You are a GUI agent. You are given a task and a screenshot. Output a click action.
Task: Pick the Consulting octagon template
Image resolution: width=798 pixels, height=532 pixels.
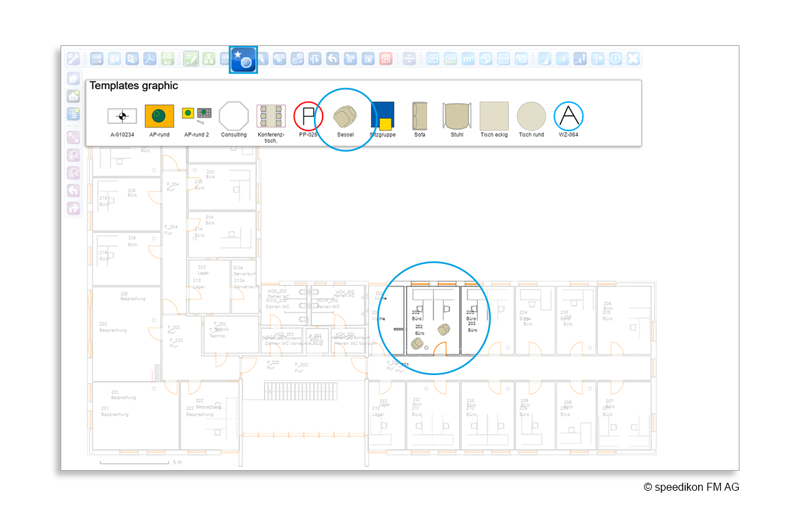[x=233, y=116]
